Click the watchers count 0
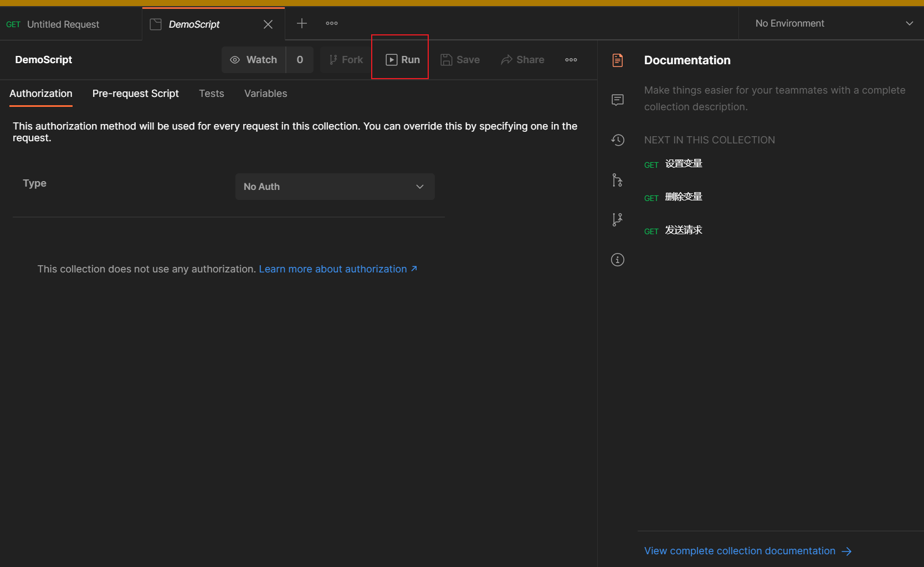This screenshot has width=924, height=567. coord(300,60)
